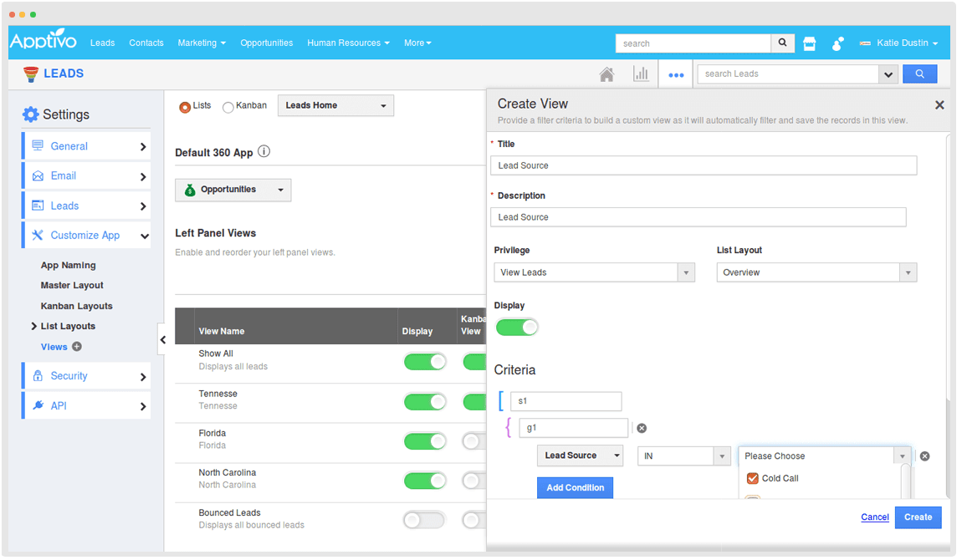
Task: Click the Settings gear icon
Action: [x=30, y=115]
